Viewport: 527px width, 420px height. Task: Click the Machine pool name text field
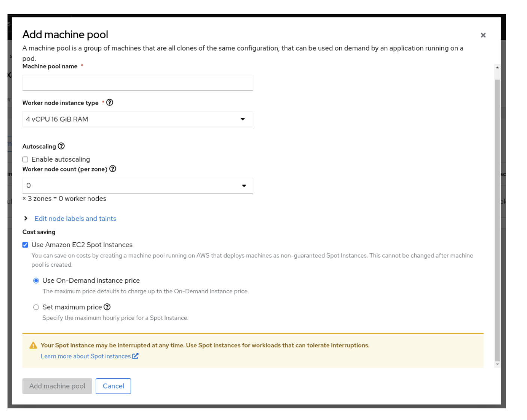coord(137,82)
